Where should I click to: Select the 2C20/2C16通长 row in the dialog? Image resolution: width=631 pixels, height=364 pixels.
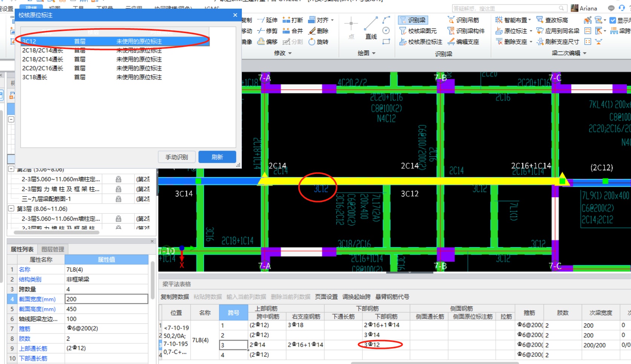[115, 68]
